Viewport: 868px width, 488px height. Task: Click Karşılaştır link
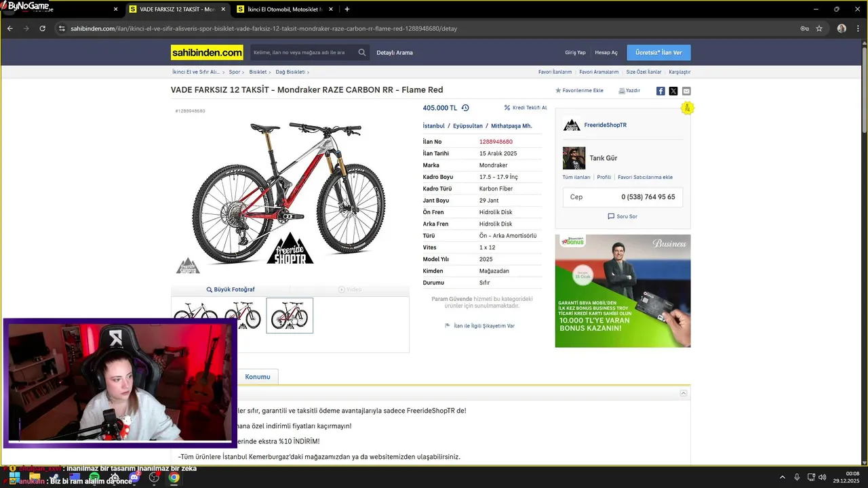pos(679,72)
